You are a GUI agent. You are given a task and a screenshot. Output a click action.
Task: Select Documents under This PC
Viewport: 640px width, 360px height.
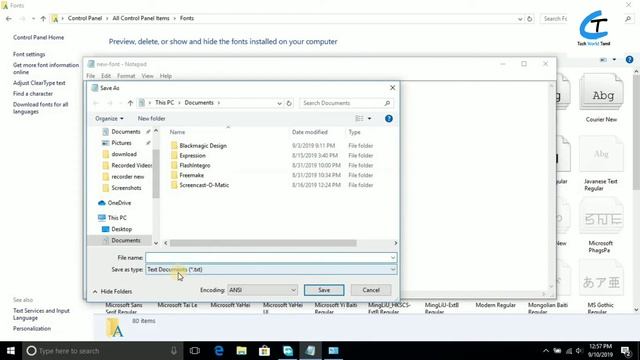pyautogui.click(x=126, y=240)
